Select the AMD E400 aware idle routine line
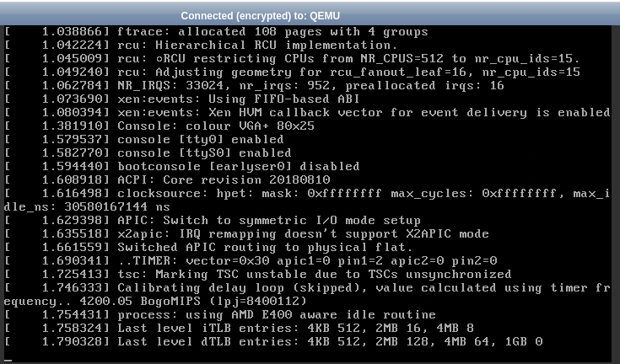This screenshot has height=364, width=620. [x=220, y=314]
